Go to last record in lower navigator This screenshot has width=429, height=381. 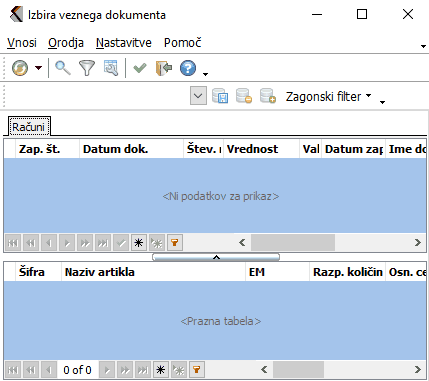pyautogui.click(x=143, y=370)
